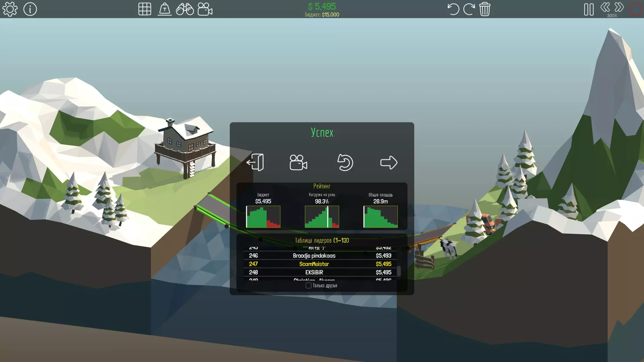This screenshot has height=362, width=644.
Task: Open the settings gear menu
Action: point(10,9)
